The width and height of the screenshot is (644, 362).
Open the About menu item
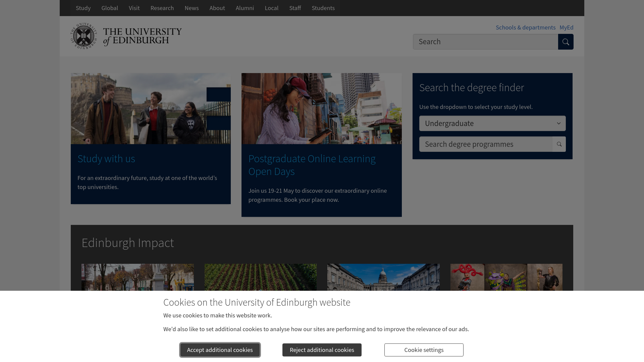[217, 8]
